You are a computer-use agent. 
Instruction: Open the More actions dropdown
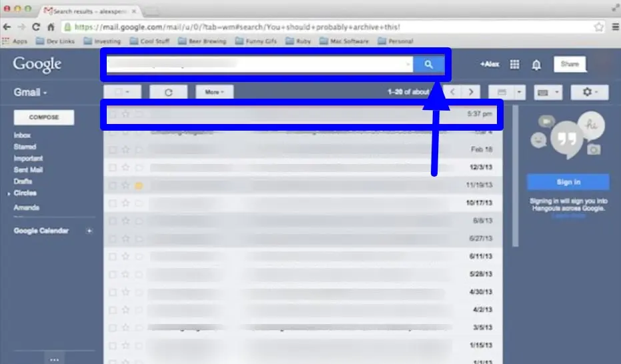tap(214, 92)
